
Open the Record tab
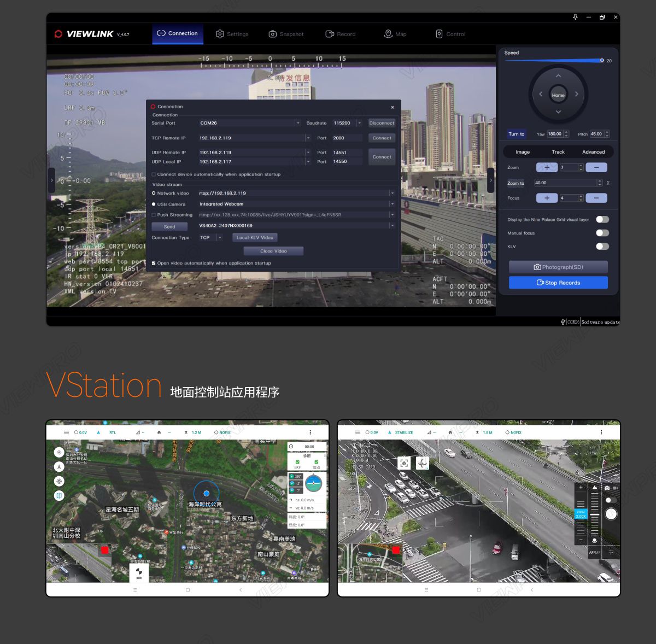[x=341, y=34]
